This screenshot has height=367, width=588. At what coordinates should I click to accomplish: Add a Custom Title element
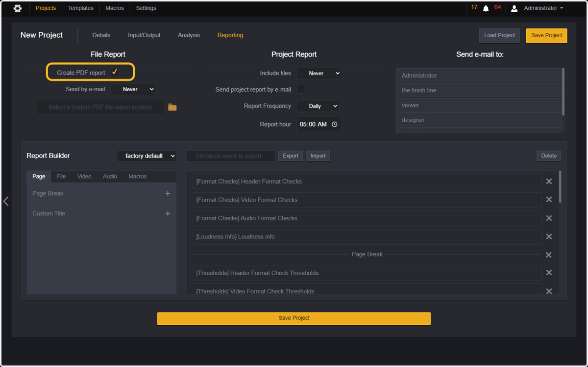point(168,213)
